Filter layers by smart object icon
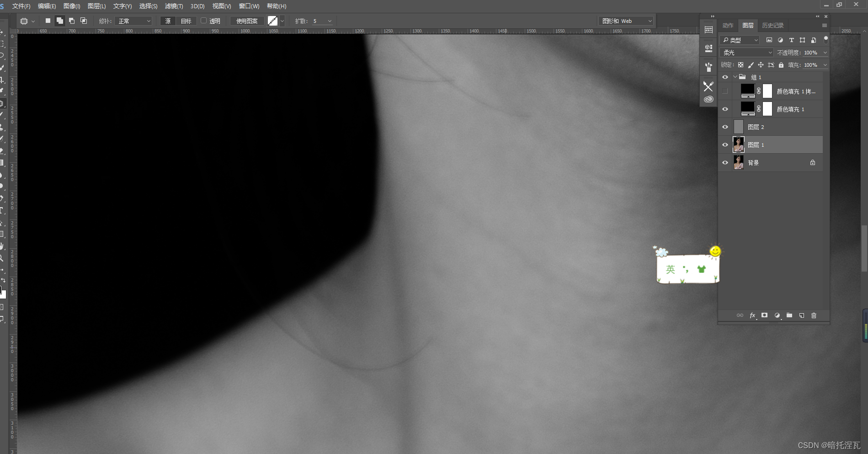Image resolution: width=868 pixels, height=454 pixels. [814, 40]
